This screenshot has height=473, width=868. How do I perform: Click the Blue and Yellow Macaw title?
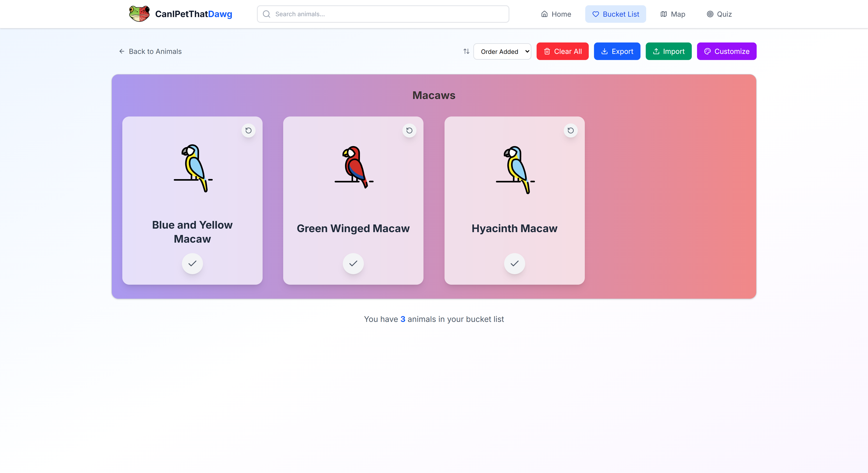[x=192, y=232]
